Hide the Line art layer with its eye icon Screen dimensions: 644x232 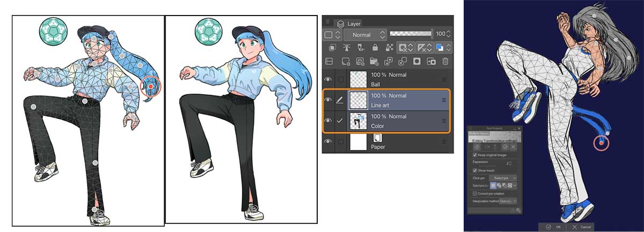pyautogui.click(x=328, y=100)
